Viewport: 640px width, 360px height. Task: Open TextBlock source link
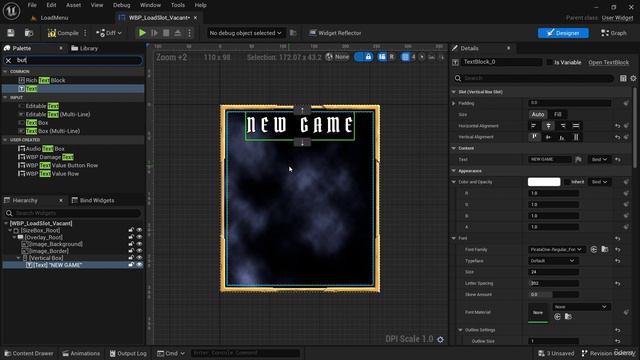(609, 62)
